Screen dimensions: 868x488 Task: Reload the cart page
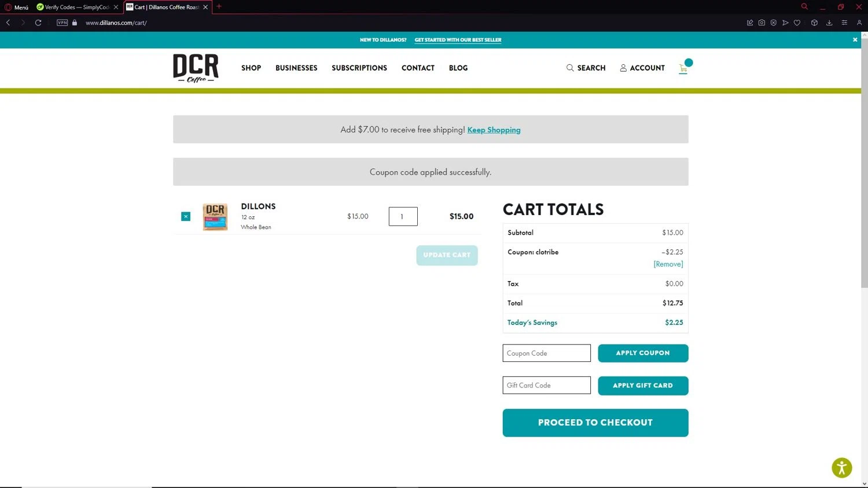click(38, 23)
